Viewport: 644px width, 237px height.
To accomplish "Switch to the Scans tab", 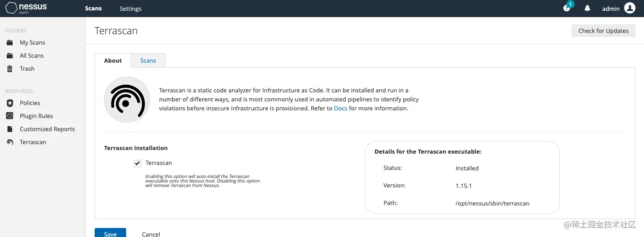I will [x=148, y=61].
